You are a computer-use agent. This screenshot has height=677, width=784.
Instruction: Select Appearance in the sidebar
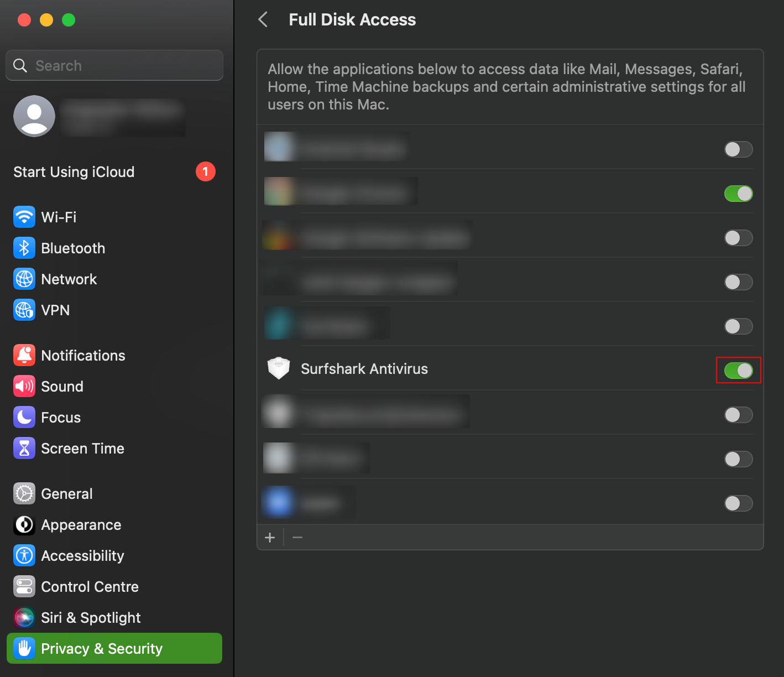[x=81, y=524]
